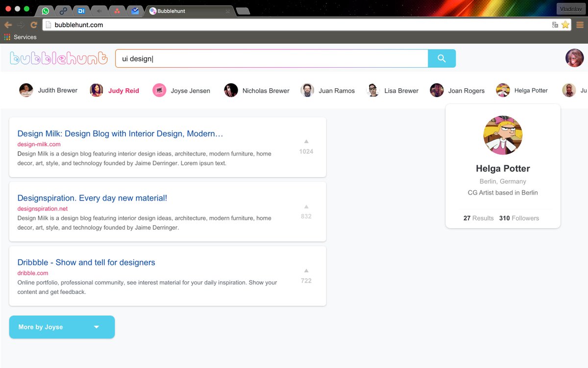Click the bubblehunt logo
This screenshot has width=588, height=368.
coord(58,58)
